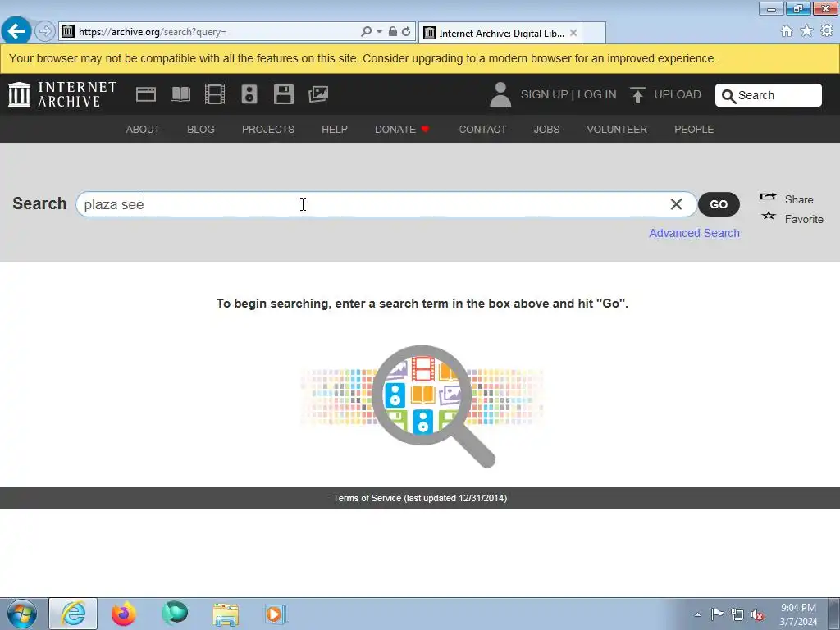Click the Favorite label

pyautogui.click(x=804, y=219)
